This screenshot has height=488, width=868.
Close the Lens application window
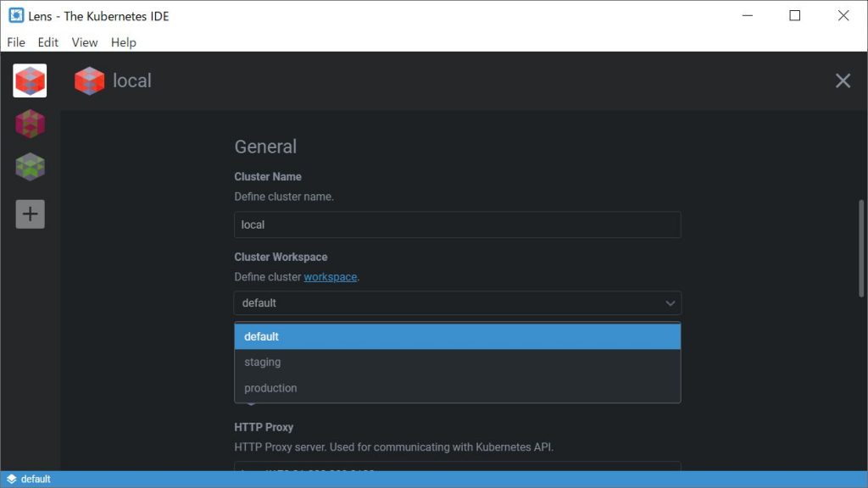point(843,15)
